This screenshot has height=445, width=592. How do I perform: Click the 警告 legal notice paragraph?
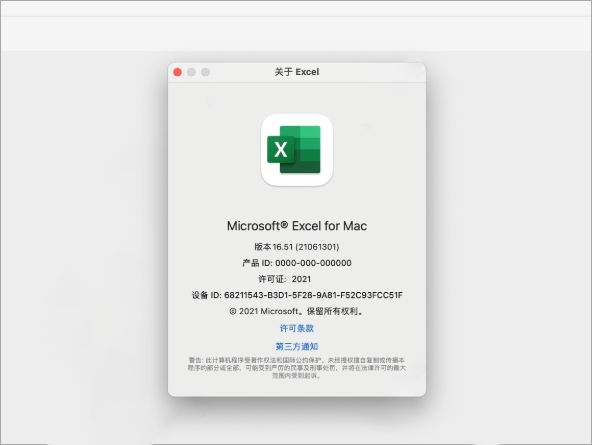pos(297,368)
